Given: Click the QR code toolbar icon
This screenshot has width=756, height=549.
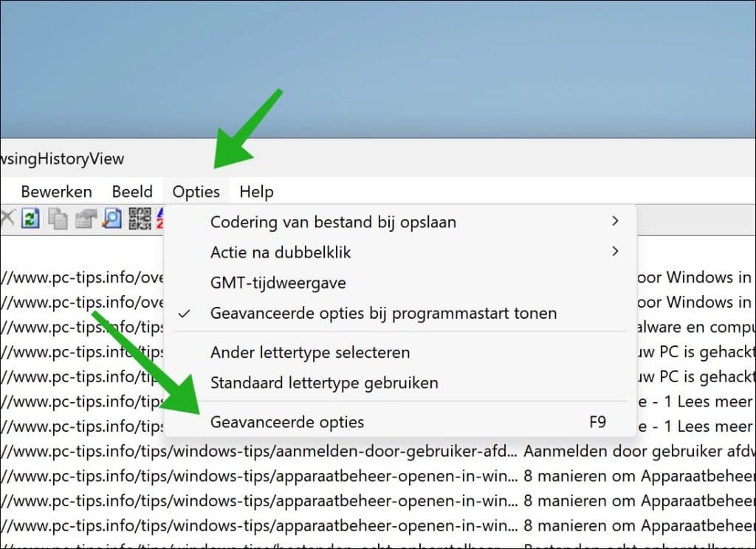Looking at the screenshot, I should tap(140, 219).
